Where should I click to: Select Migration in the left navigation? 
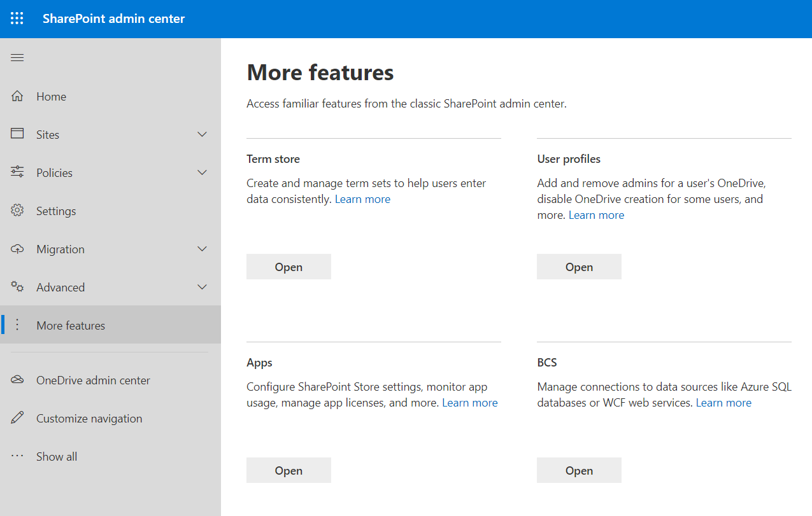click(110, 249)
